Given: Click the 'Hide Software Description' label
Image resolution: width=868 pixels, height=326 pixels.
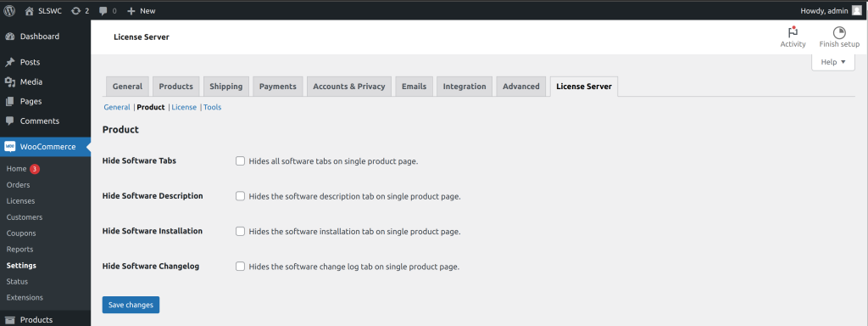Looking at the screenshot, I should [153, 196].
